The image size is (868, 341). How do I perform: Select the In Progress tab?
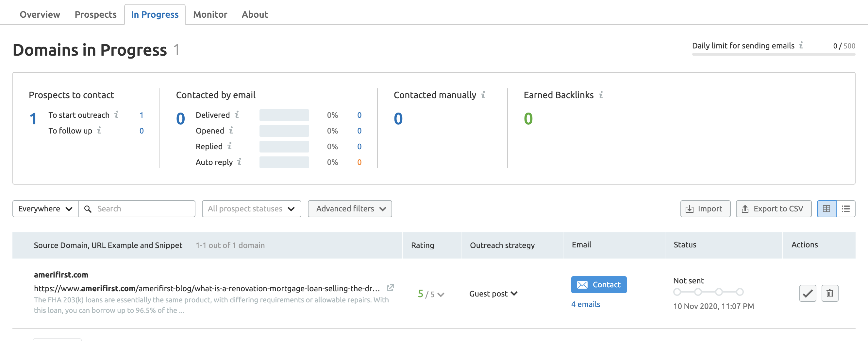(155, 14)
